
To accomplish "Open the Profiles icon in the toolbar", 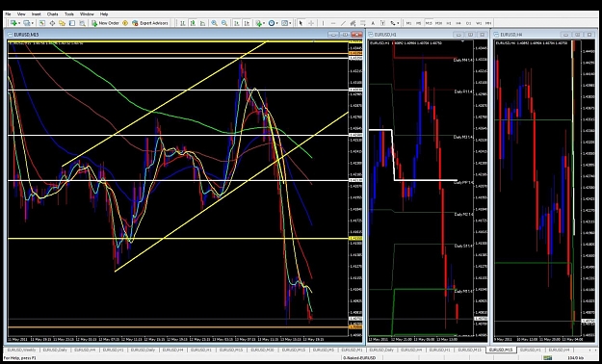I will (26, 23).
